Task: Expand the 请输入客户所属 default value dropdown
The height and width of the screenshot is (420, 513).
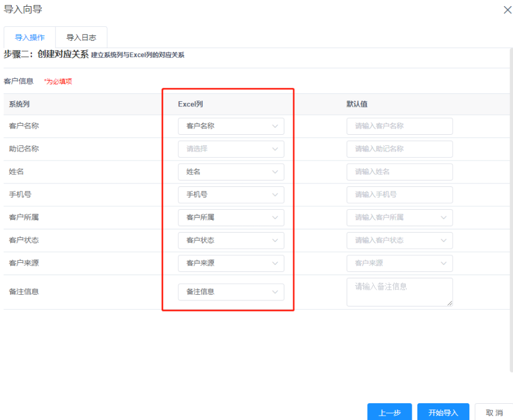Action: [399, 218]
